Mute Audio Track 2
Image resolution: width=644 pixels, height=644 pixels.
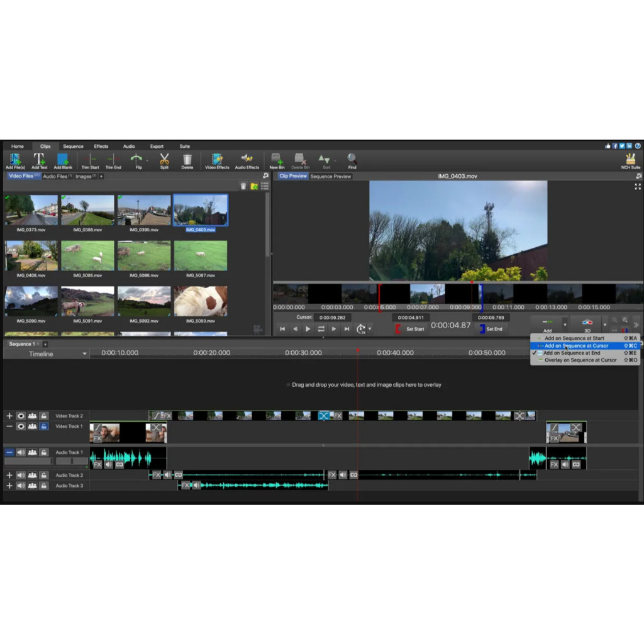click(21, 475)
